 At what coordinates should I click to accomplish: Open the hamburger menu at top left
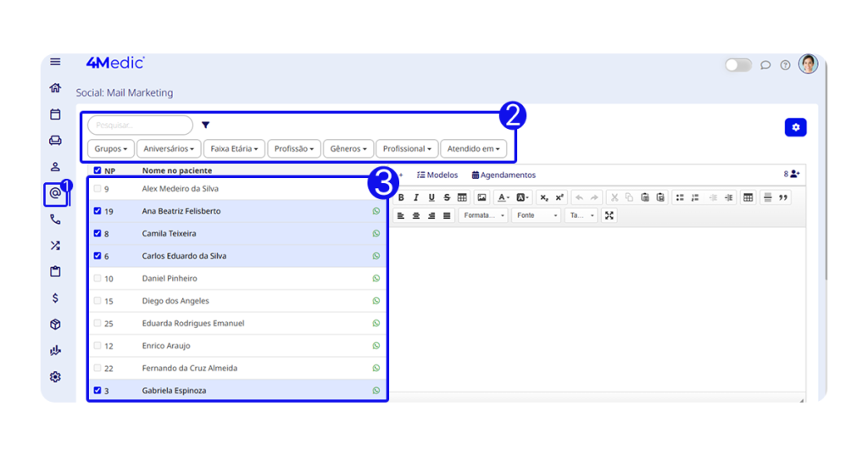(x=55, y=62)
